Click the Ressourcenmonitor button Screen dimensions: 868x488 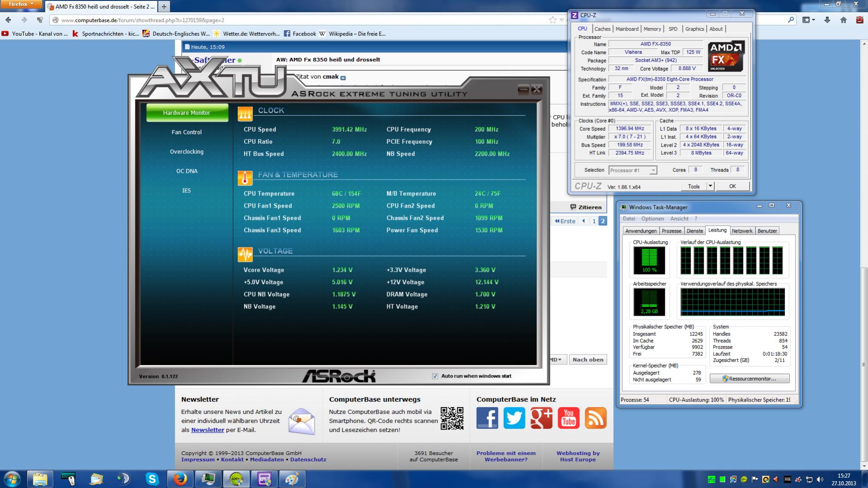click(749, 379)
